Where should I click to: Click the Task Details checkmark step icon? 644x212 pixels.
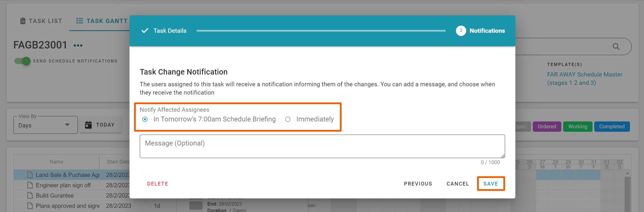(x=145, y=31)
